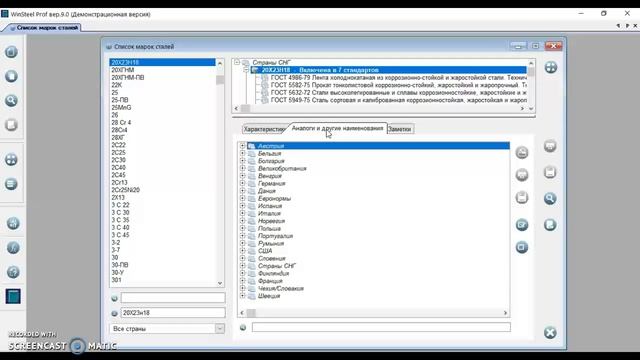Click round button beside the 20Х23н18 field
640x360 pixels.
(114, 313)
